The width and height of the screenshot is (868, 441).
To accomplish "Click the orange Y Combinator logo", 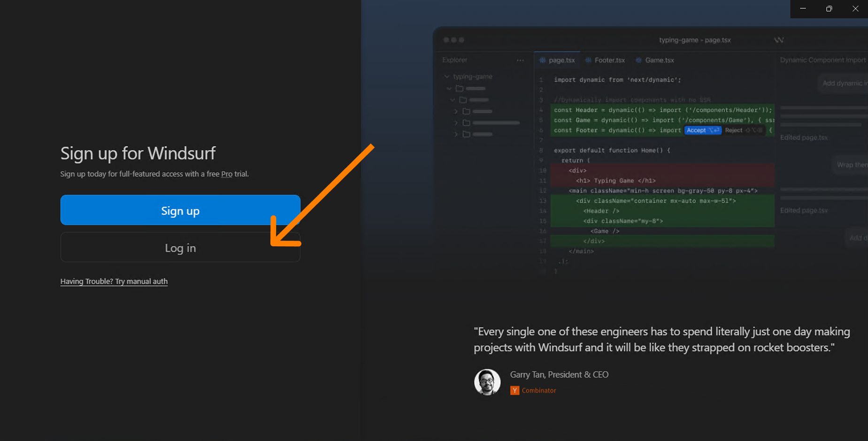I will click(515, 390).
